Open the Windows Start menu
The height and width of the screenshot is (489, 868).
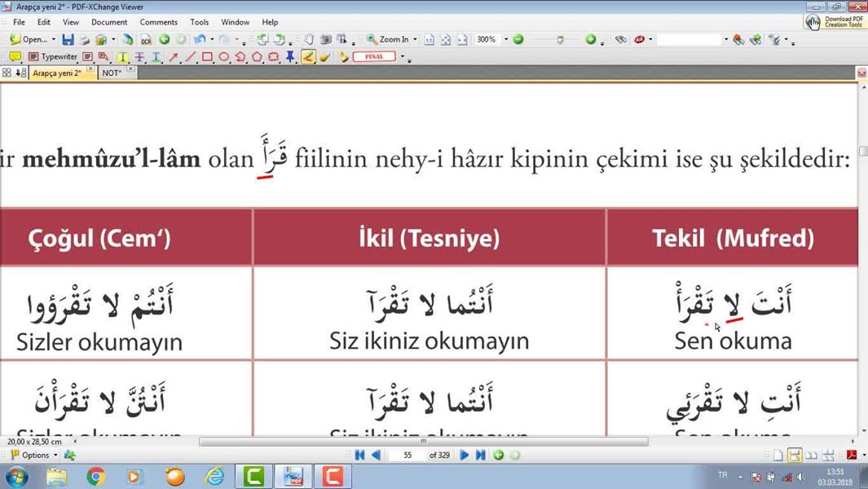pyautogui.click(x=16, y=476)
